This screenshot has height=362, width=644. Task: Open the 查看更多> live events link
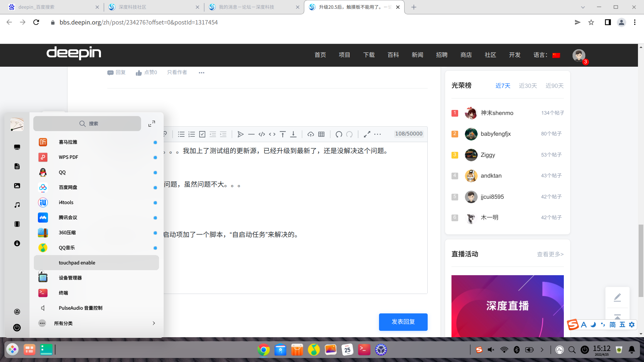pyautogui.click(x=550, y=254)
